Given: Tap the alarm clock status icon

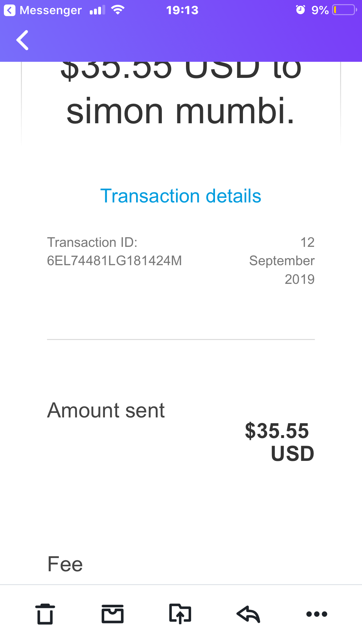Looking at the screenshot, I should (x=300, y=10).
